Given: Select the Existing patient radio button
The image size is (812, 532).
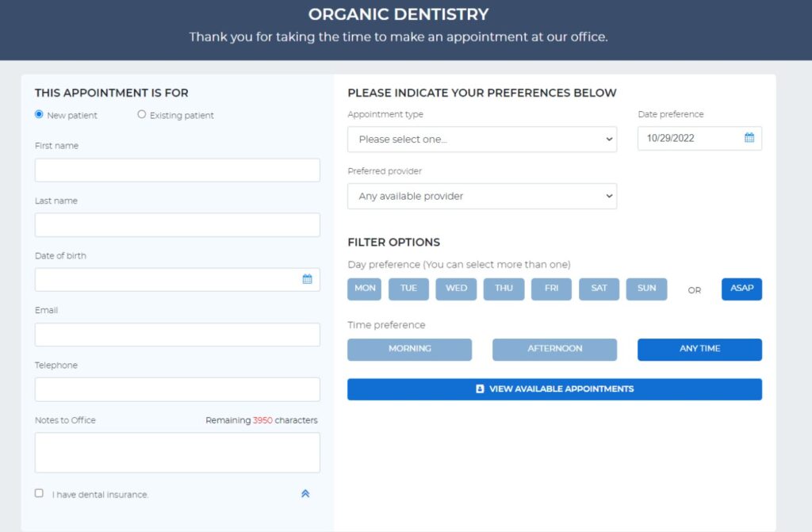Looking at the screenshot, I should 141,114.
